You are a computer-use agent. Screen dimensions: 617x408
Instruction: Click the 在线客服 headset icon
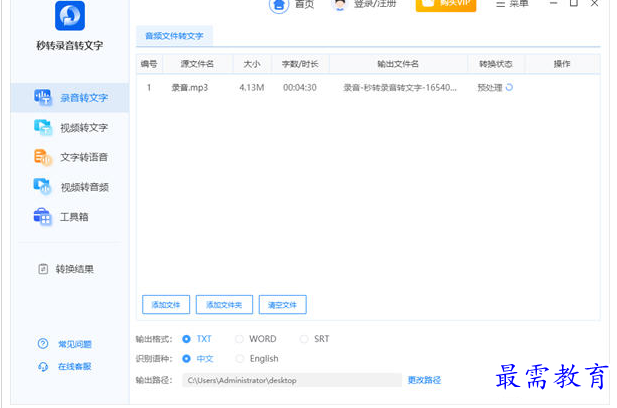coord(43,367)
